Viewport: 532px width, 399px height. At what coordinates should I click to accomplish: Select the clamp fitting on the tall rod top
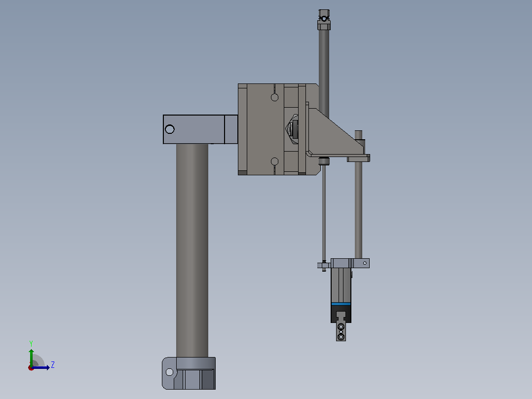pos(324,20)
